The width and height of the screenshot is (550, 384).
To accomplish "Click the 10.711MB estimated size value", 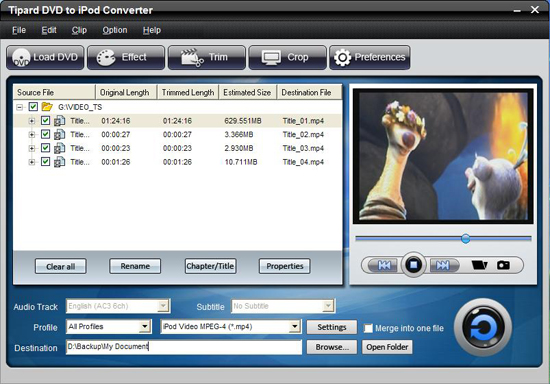I will coord(241,162).
